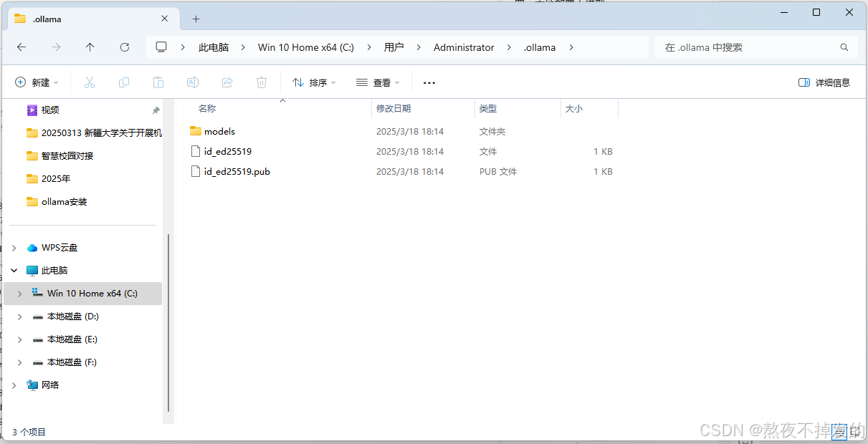Go up one folder level

90,47
